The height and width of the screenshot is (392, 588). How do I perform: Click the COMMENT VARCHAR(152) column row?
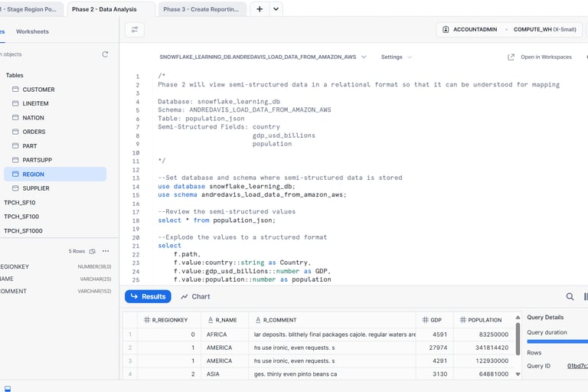pyautogui.click(x=55, y=291)
